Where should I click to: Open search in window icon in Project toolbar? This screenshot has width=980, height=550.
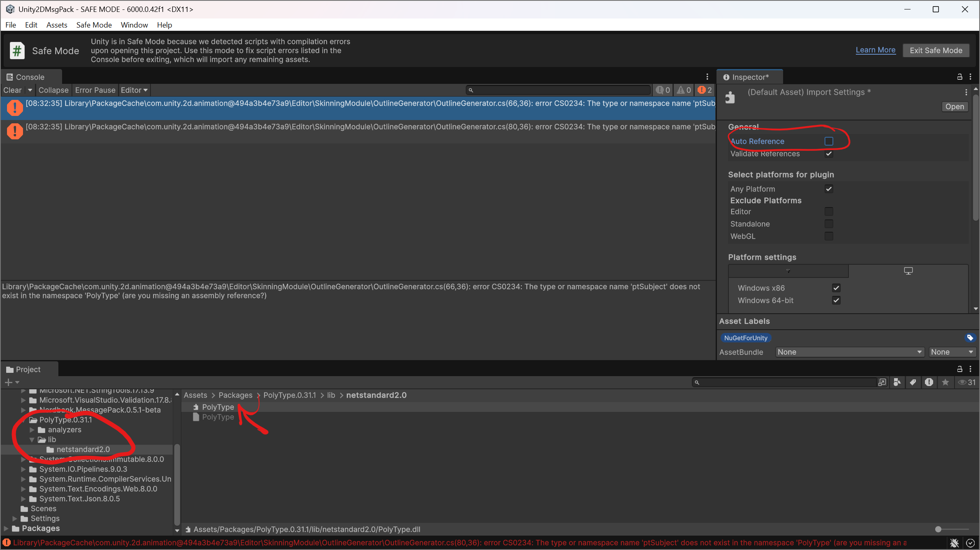pos(882,382)
